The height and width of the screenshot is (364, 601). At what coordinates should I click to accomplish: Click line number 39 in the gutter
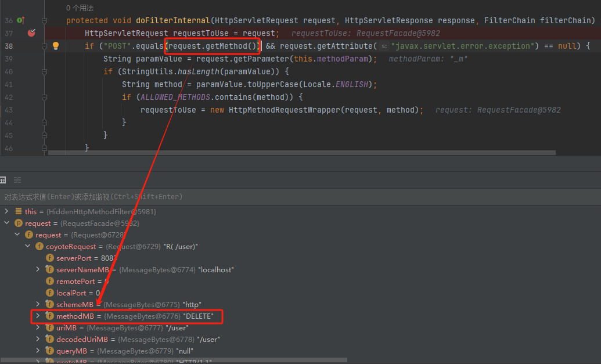[9, 59]
